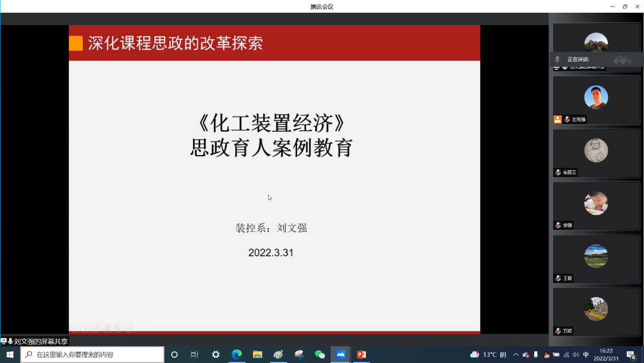
Task: Switch the 中 input method indicator
Action: coord(586,354)
